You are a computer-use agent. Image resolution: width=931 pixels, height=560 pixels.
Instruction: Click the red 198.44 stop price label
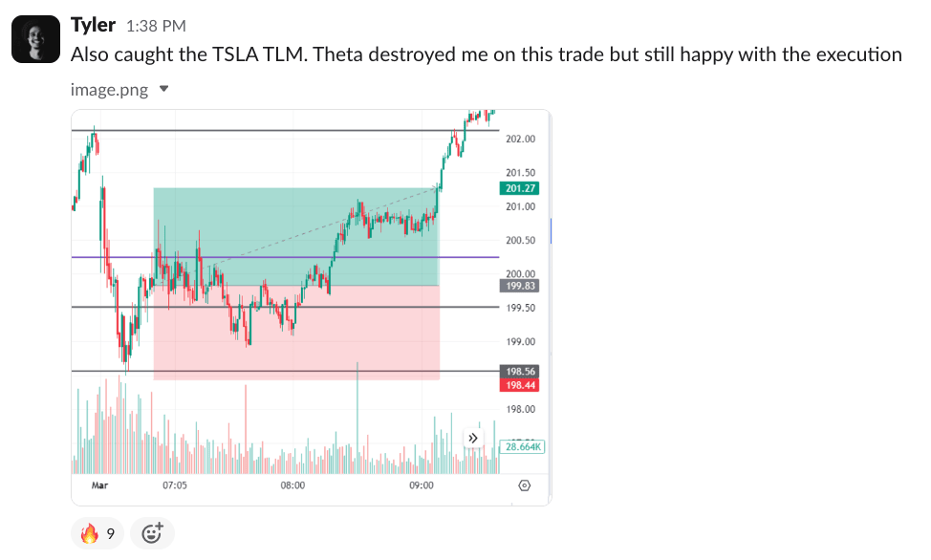click(520, 384)
